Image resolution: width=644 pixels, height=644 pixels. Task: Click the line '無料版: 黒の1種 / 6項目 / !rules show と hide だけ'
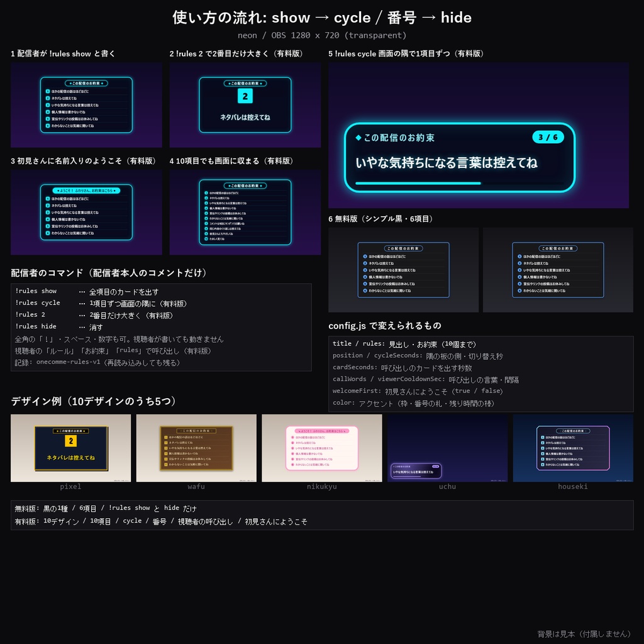[x=106, y=508]
